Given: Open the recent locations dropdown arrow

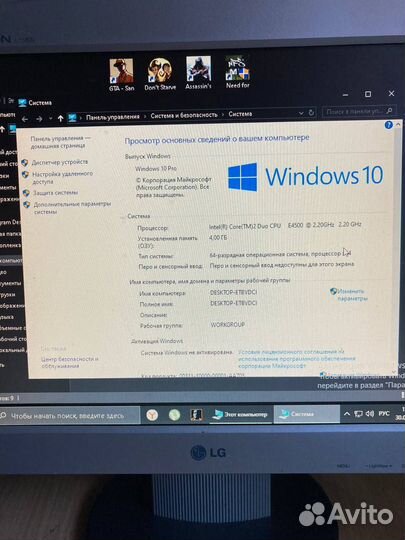Looking at the screenshot, I should pos(50,118).
